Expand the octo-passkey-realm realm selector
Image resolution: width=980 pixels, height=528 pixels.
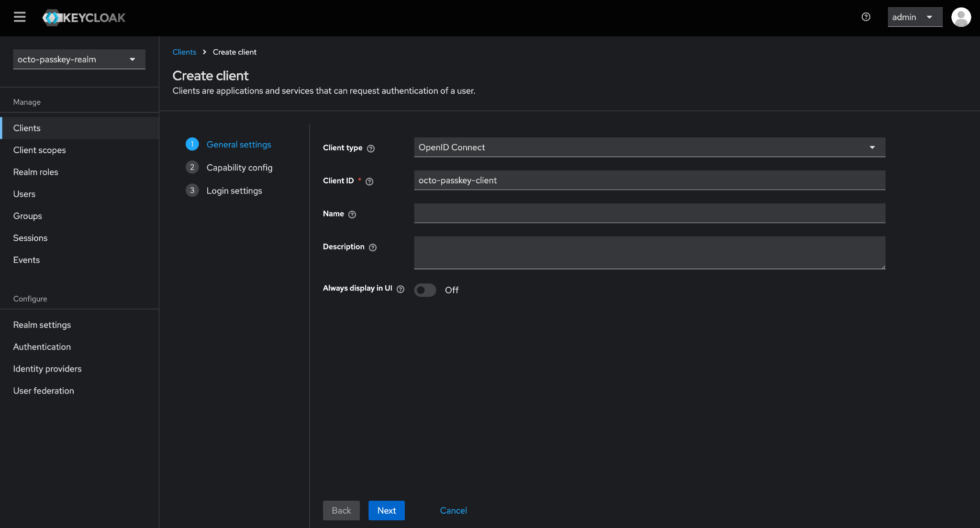79,59
